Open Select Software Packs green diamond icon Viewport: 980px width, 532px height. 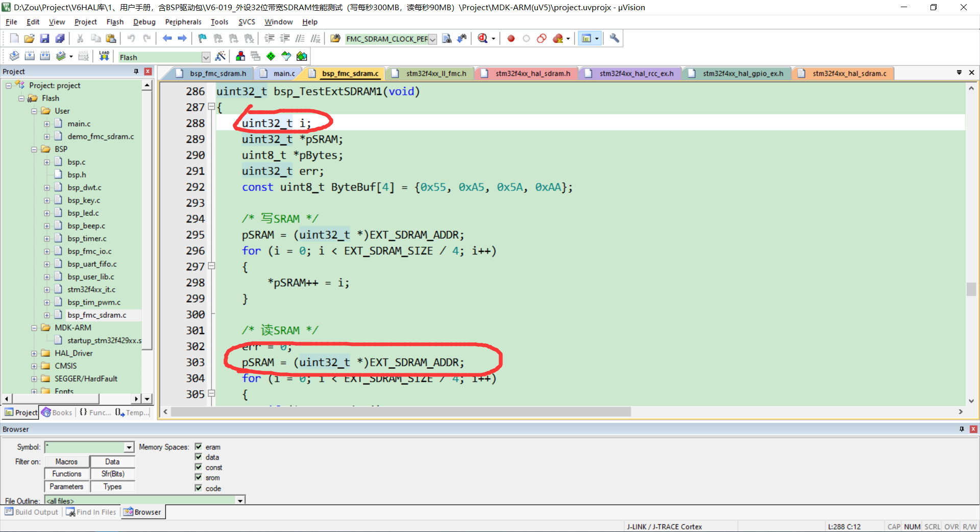[x=271, y=56]
